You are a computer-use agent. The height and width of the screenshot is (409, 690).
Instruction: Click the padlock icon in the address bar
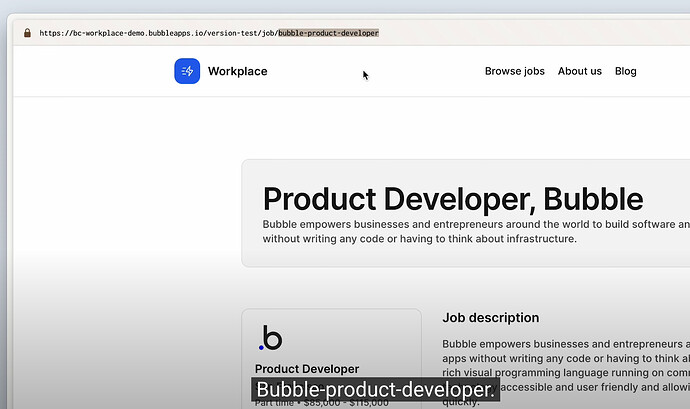pos(27,33)
